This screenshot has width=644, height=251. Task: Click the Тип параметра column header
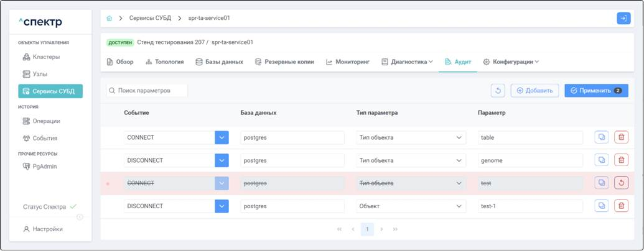[377, 113]
